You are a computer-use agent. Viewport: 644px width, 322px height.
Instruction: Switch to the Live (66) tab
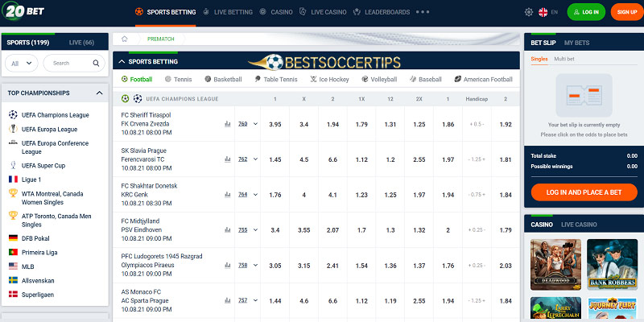click(x=81, y=43)
